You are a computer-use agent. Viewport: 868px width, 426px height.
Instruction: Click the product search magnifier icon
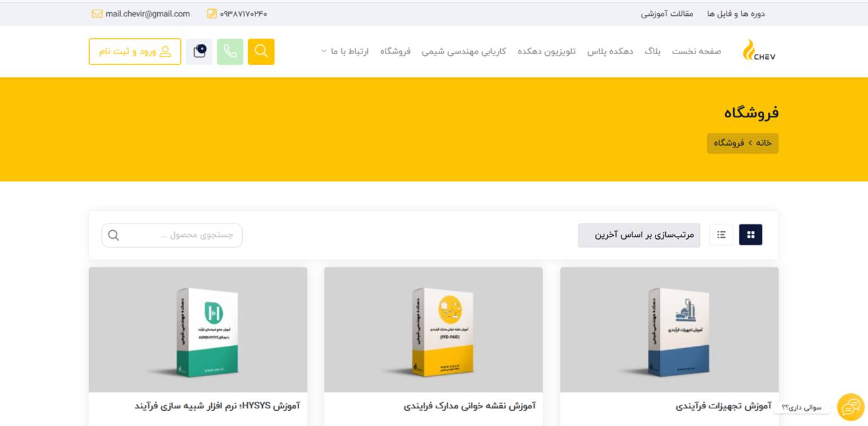tap(114, 235)
